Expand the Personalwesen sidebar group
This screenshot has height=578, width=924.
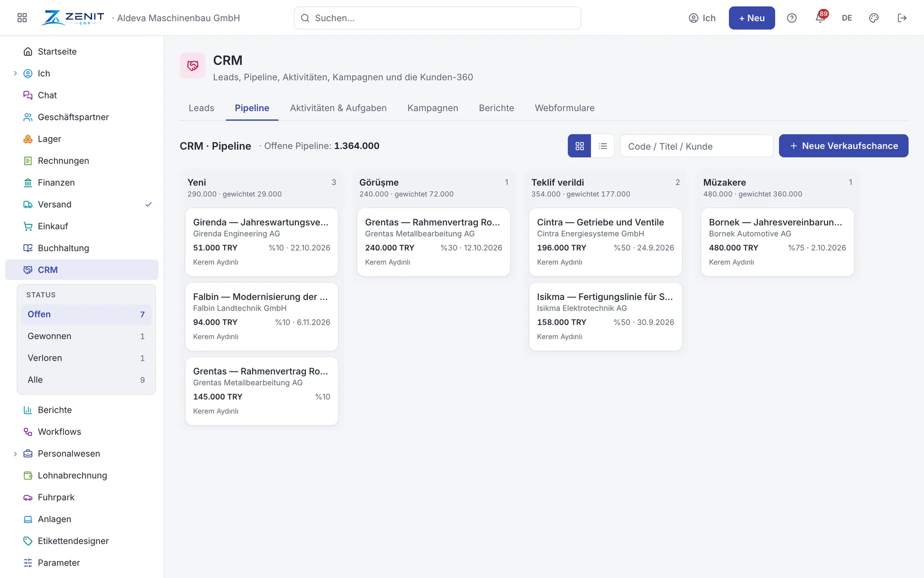(15, 454)
